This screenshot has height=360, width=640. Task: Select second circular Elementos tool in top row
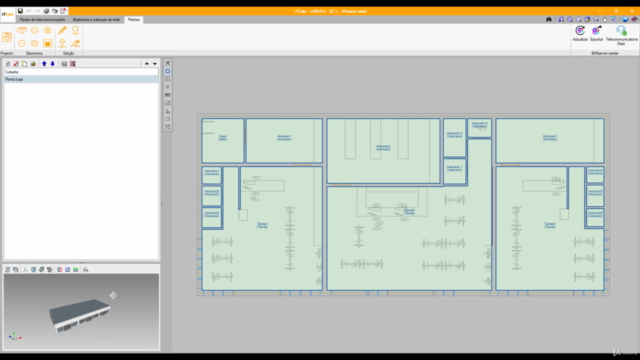click(35, 30)
